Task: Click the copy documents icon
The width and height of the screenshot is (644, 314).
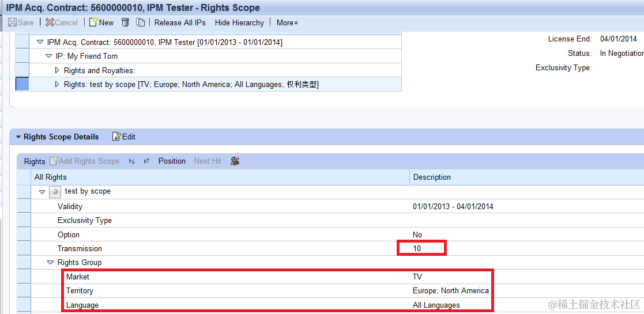Action: pyautogui.click(x=141, y=22)
